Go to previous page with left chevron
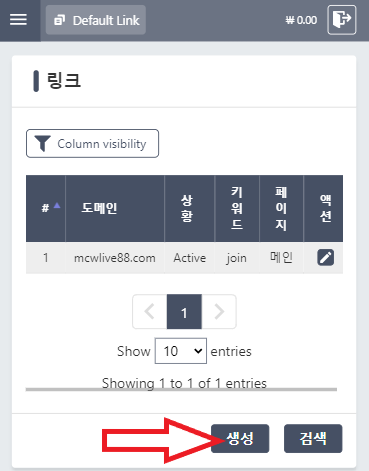This screenshot has width=369, height=471. (x=150, y=312)
